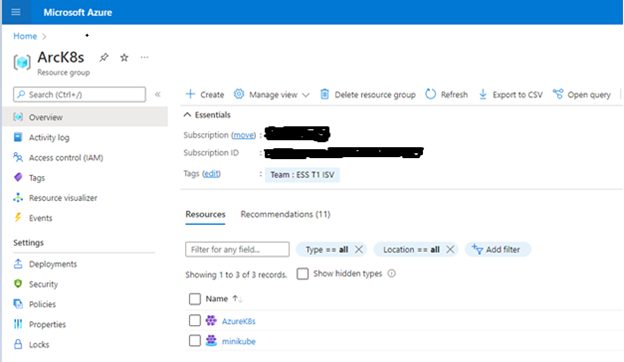624x362 pixels.
Task: Remove the Type == all filter
Action: pyautogui.click(x=359, y=249)
